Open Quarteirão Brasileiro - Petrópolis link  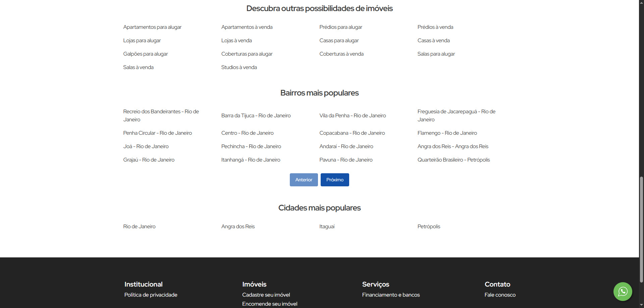click(453, 160)
